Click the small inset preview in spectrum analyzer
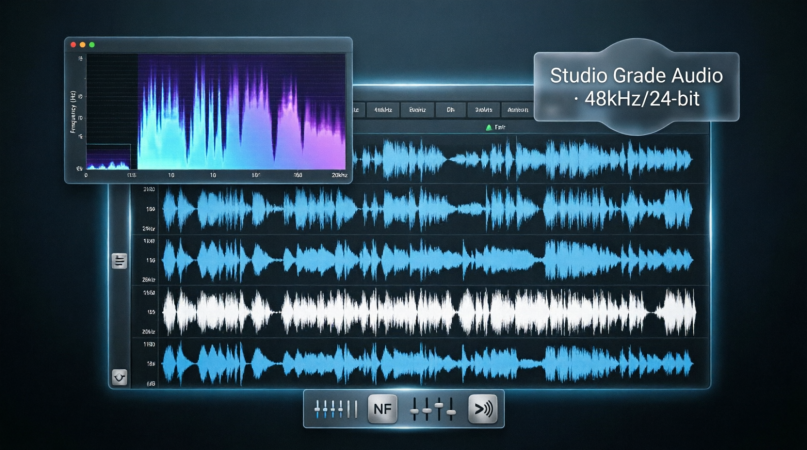This screenshot has height=450, width=807. [x=109, y=157]
